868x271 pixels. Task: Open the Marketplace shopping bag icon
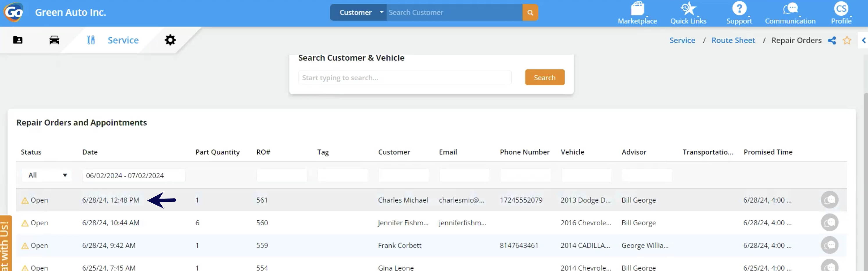(637, 9)
